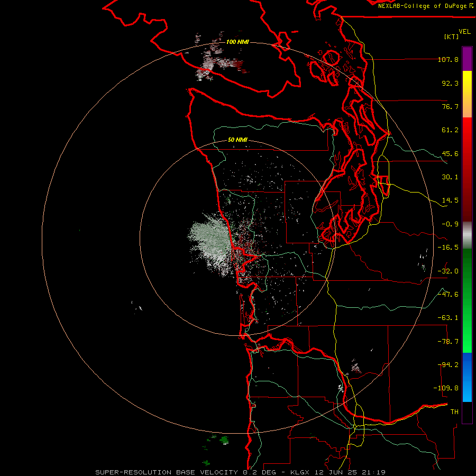Click the 100 NMI range ring label
This screenshot has width=476, height=476.
(x=237, y=42)
